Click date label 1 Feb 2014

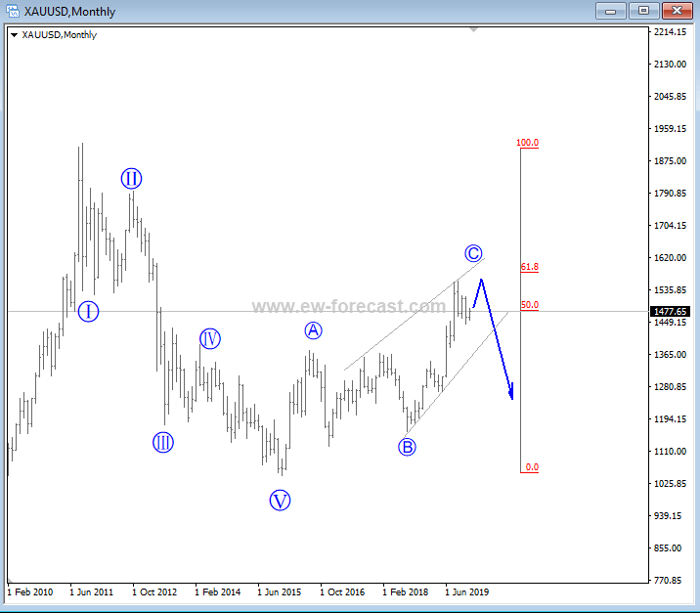click(x=217, y=592)
